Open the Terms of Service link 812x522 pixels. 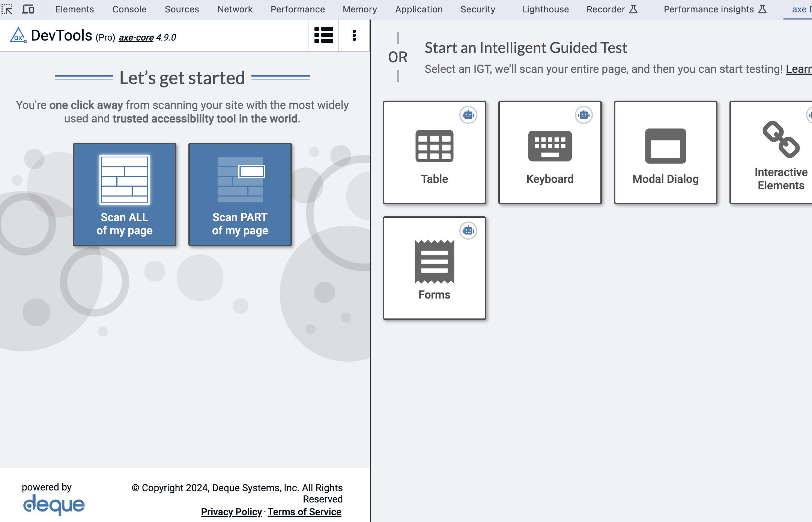304,512
